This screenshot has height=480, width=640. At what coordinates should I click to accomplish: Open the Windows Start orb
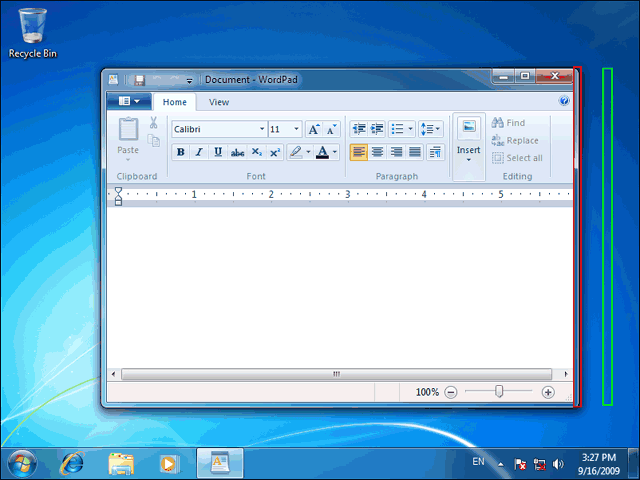[x=22, y=464]
